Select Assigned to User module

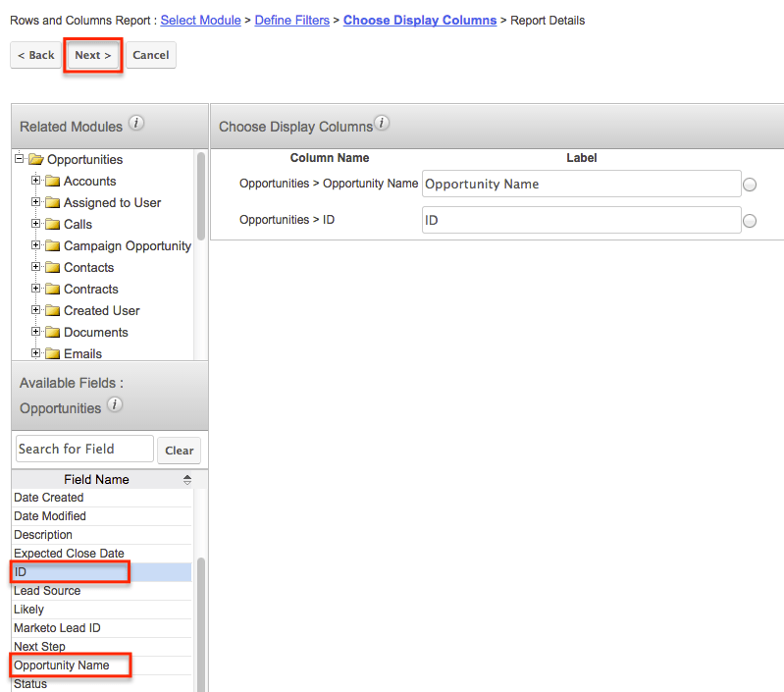coord(113,202)
